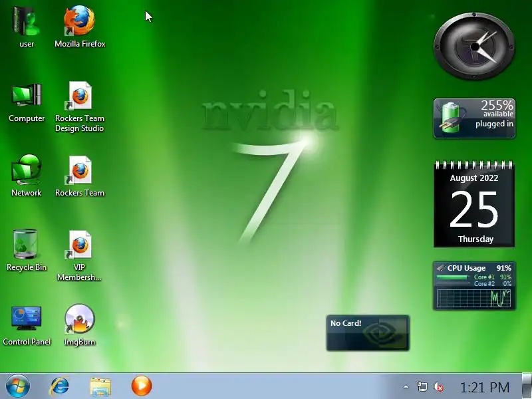532x399 pixels.
Task: Click the battery meter gadget
Action: point(474,118)
